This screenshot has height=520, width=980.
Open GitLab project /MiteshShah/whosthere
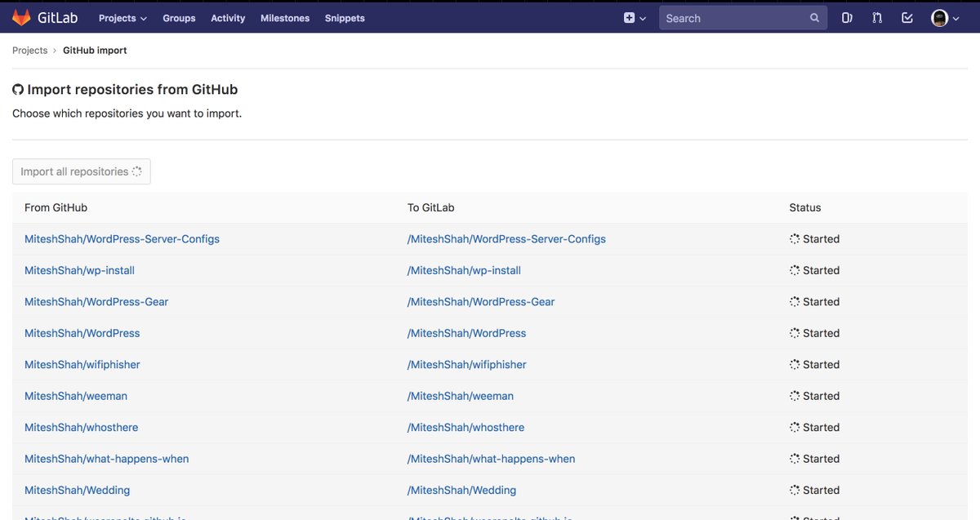(465, 428)
